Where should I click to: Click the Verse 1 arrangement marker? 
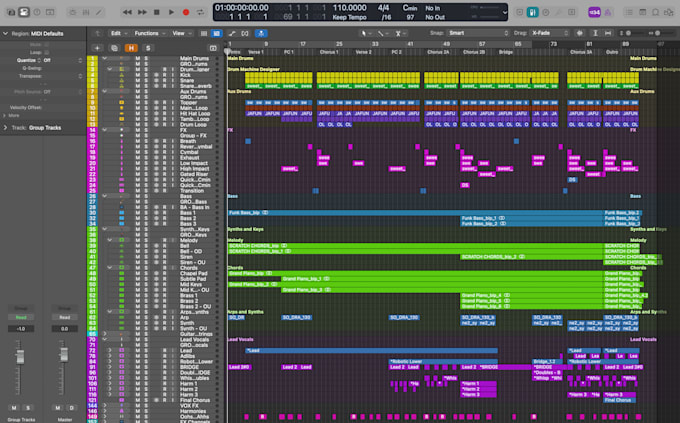coord(256,52)
